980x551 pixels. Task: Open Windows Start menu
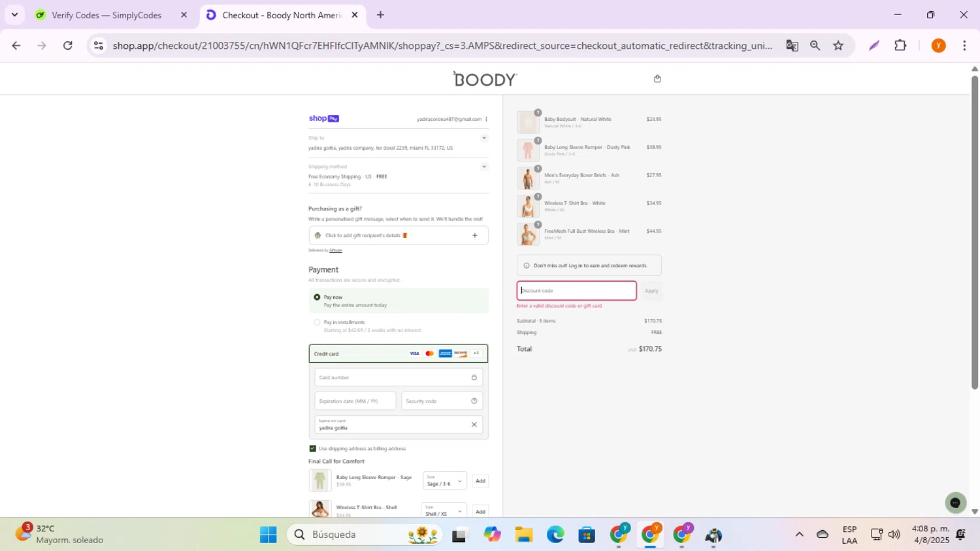268,535
